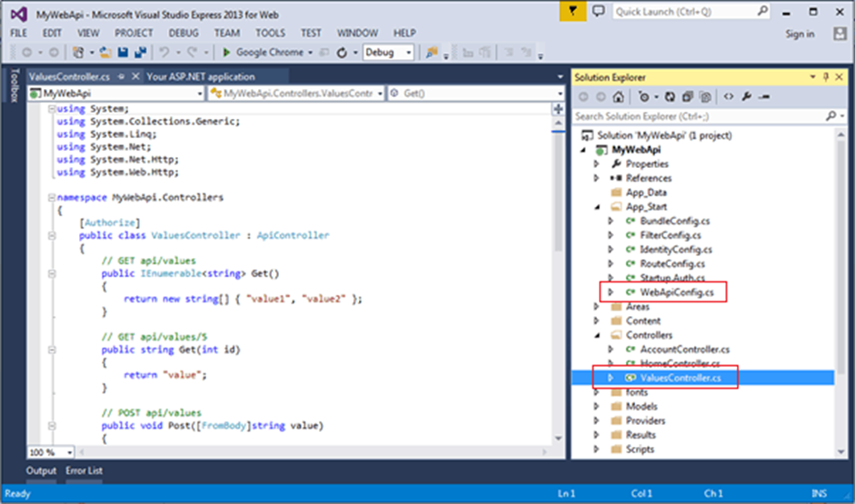This screenshot has height=504, width=855.
Task: Undo the last edit using the toolbar
Action: [164, 53]
